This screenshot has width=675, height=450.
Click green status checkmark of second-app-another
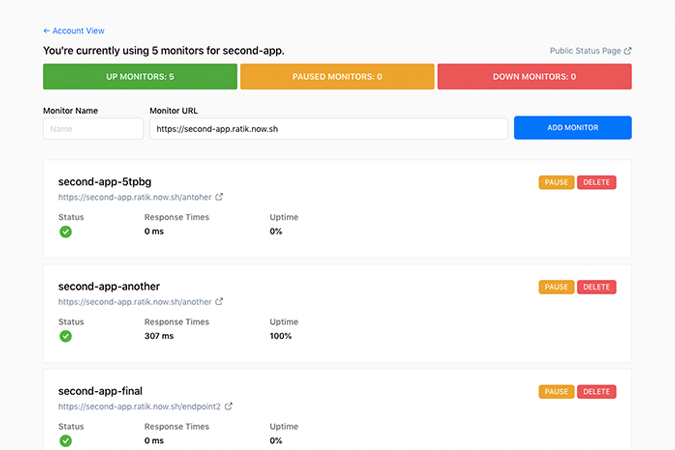coord(65,336)
